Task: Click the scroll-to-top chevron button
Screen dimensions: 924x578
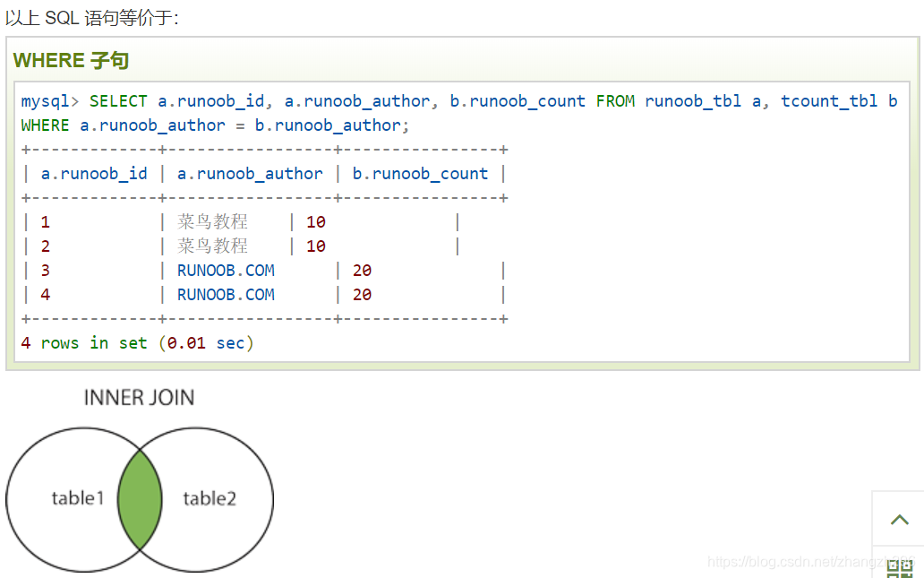Action: [899, 519]
